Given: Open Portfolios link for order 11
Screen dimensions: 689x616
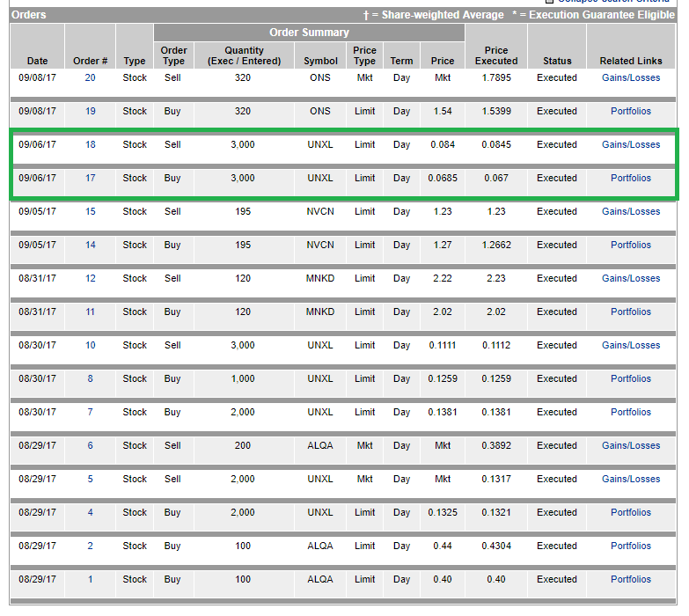Looking at the screenshot, I should (x=630, y=312).
